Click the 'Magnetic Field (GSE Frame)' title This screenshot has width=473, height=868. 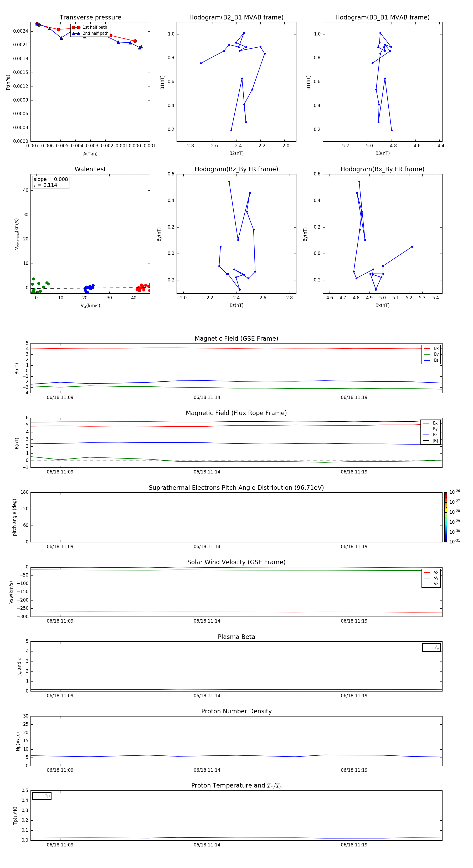click(x=236, y=339)
